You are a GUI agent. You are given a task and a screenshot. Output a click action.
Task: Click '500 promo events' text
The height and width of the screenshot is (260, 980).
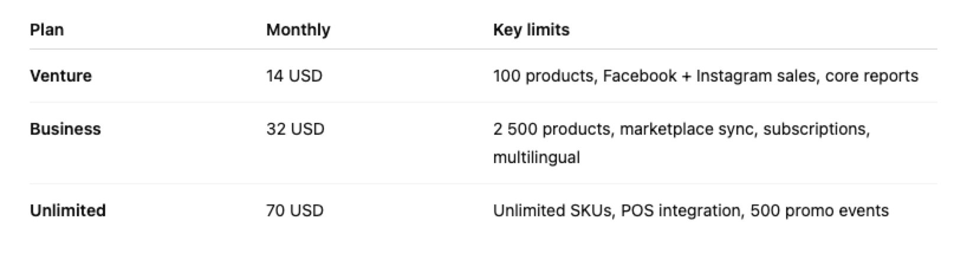coord(819,210)
